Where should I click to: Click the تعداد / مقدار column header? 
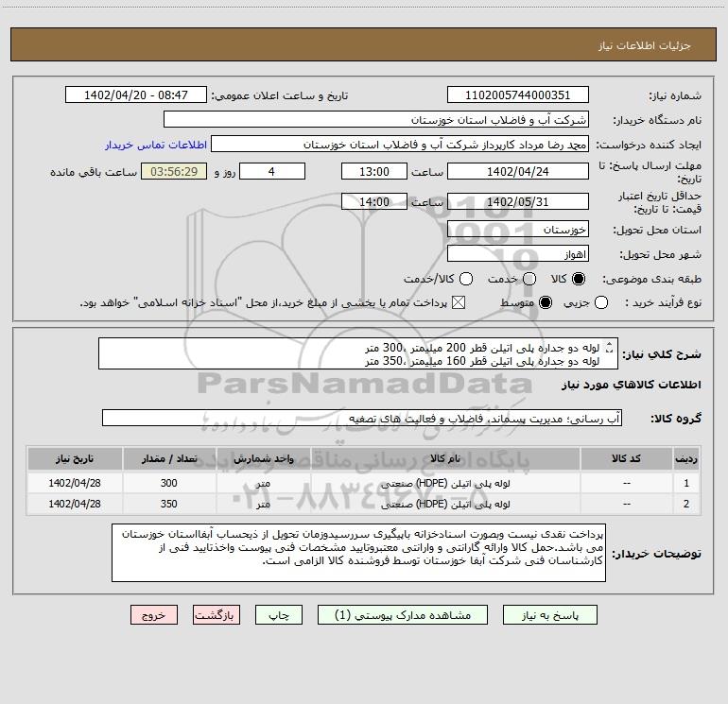pyautogui.click(x=169, y=458)
